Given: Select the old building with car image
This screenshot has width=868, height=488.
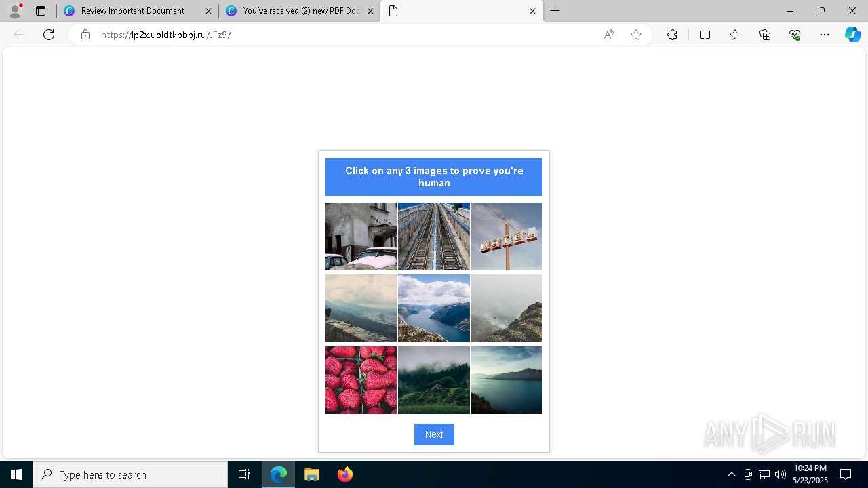Looking at the screenshot, I should (361, 237).
